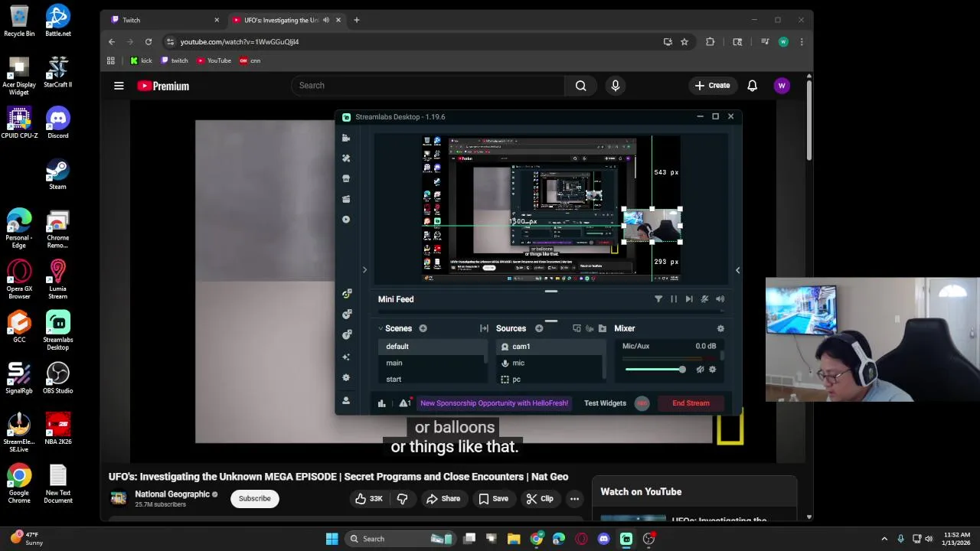The image size is (980, 551).
Task: Select the main scene
Action: click(x=433, y=364)
